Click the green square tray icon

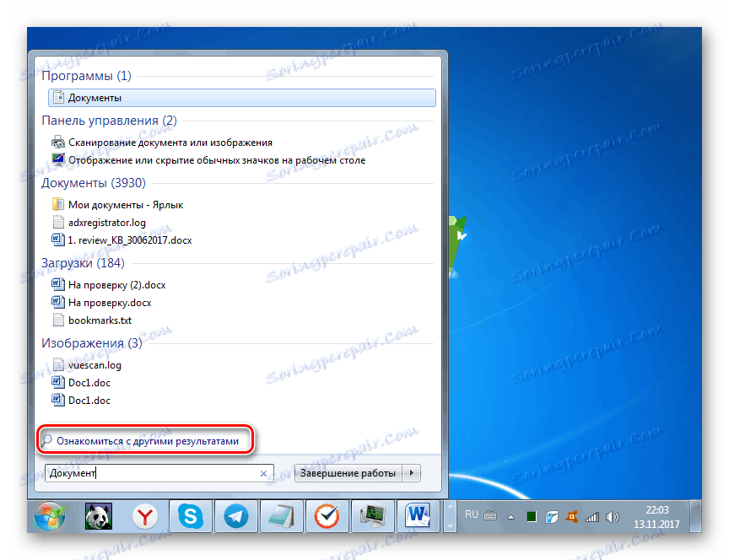pyautogui.click(x=532, y=516)
